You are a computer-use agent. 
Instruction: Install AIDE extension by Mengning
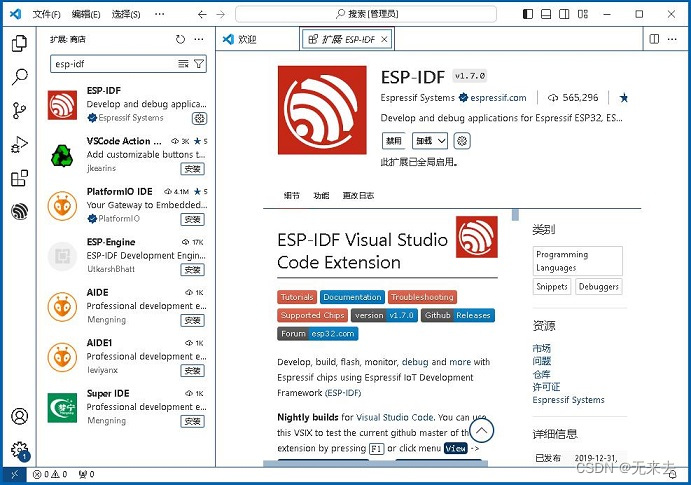pos(193,320)
